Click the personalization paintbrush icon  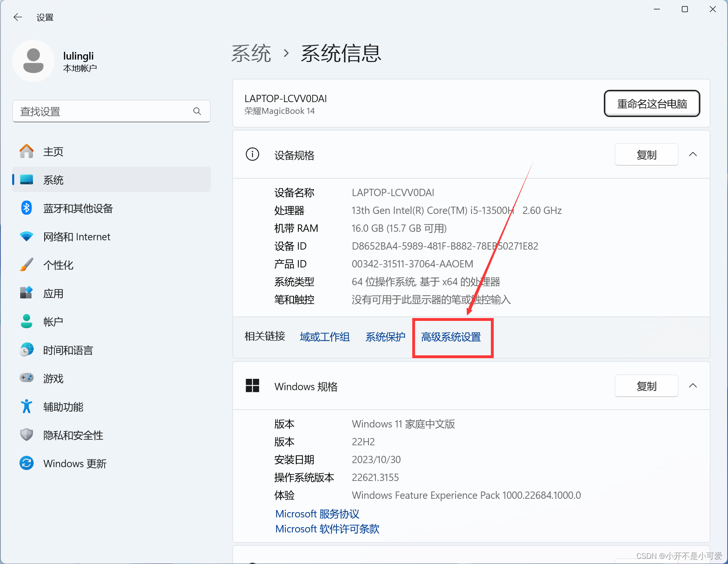click(x=27, y=265)
